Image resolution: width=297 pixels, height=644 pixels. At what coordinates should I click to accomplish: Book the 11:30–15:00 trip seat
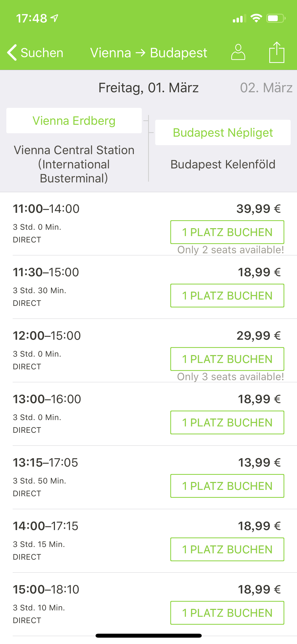pos(227,296)
